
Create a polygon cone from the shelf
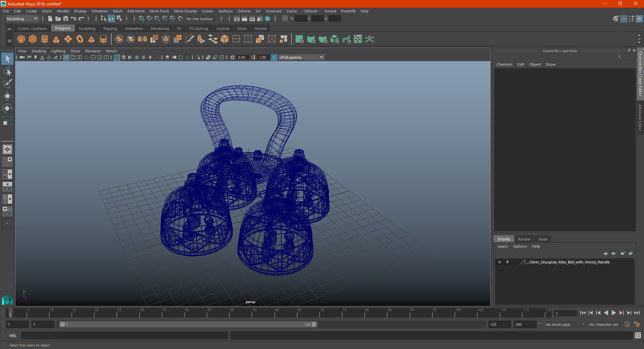pos(56,39)
